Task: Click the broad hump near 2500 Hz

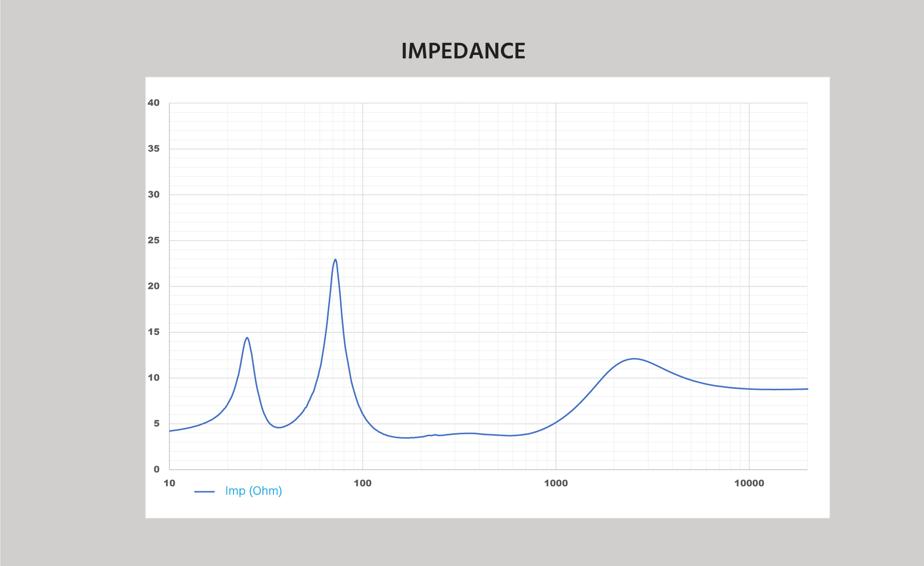Action: click(634, 358)
